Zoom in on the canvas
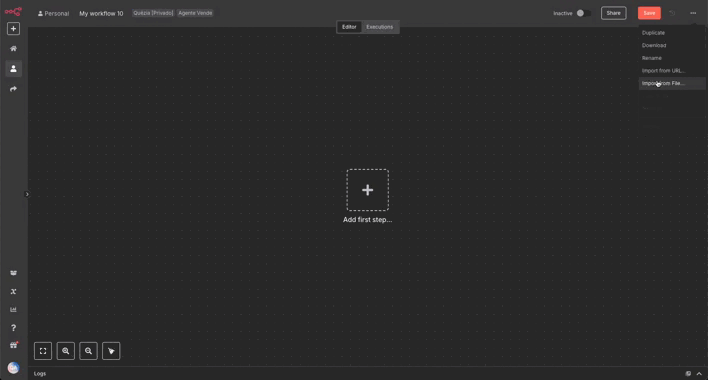The height and width of the screenshot is (380, 708). pos(65,351)
